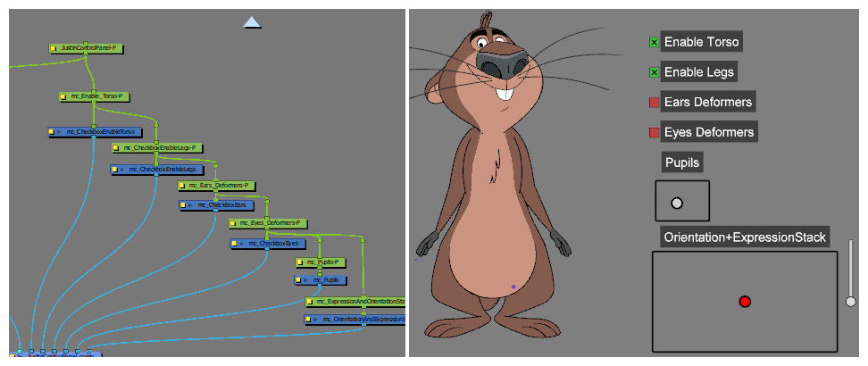Screen dimensions: 868x366
Task: Select the mc_CheckboxEnableTorso node name
Action: (x=101, y=132)
